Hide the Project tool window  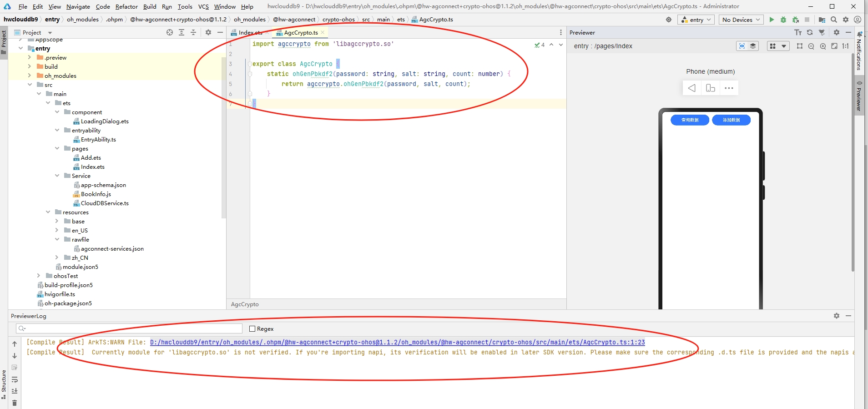(220, 32)
